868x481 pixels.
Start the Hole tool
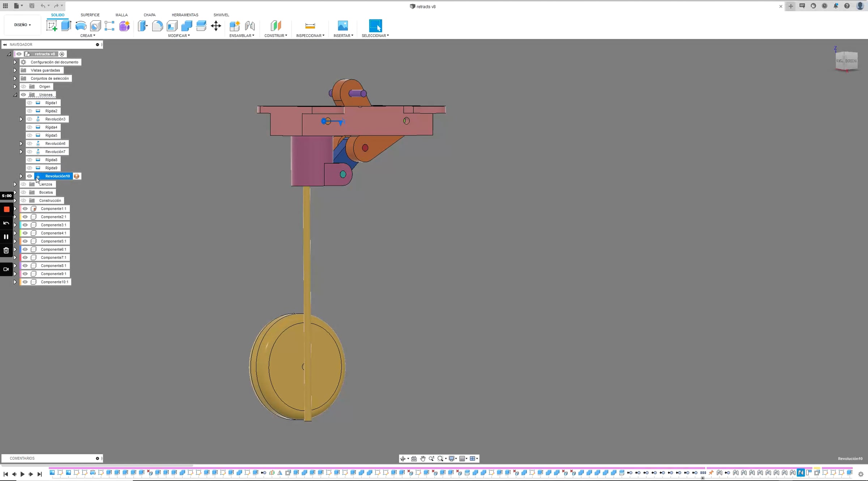tap(95, 26)
